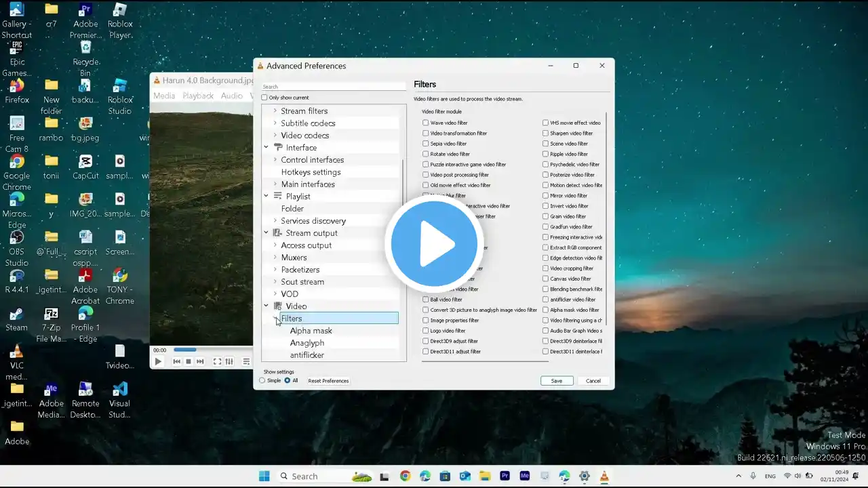Collapse the Stream output section
Image resolution: width=868 pixels, height=488 pixels.
pos(267,233)
